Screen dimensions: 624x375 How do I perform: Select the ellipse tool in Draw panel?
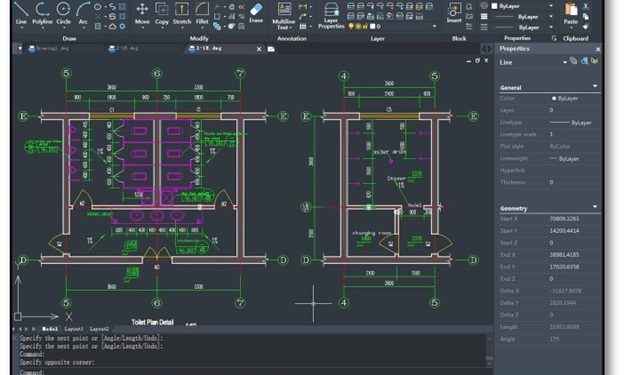98,7
